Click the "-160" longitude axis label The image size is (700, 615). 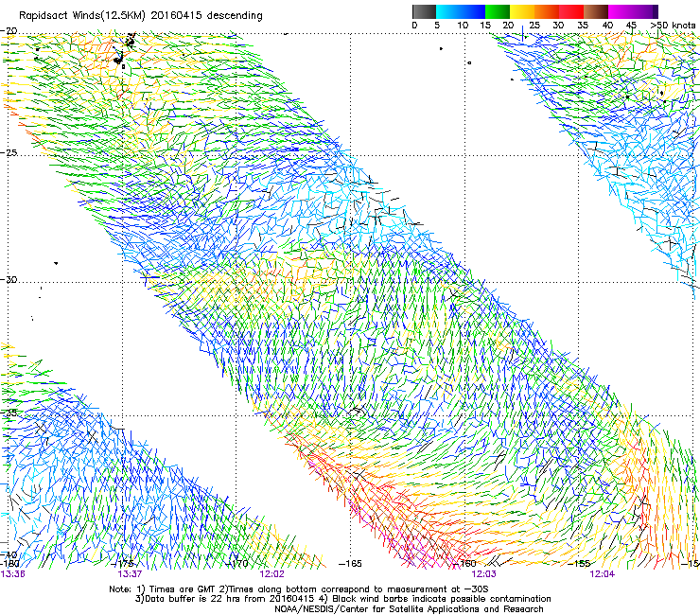(x=465, y=564)
